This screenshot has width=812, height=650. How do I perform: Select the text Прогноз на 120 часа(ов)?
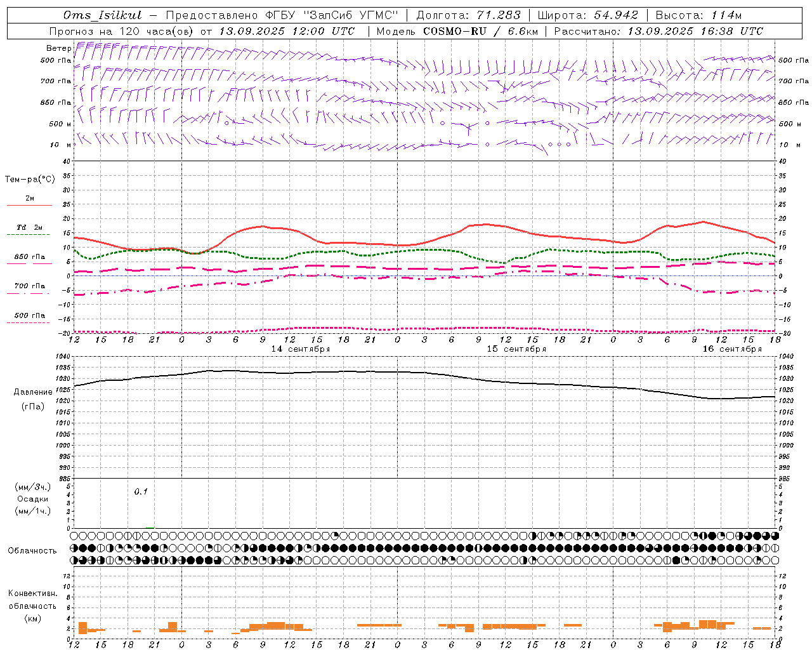(121, 31)
